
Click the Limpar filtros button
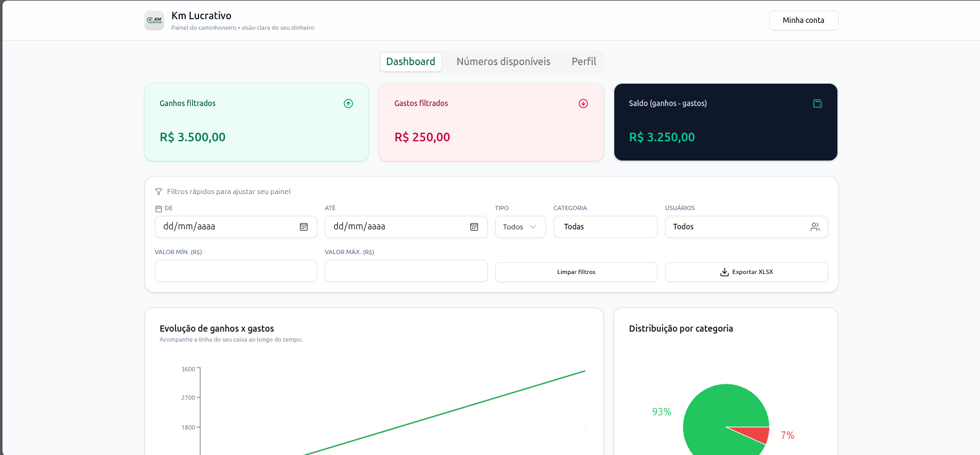tap(576, 272)
